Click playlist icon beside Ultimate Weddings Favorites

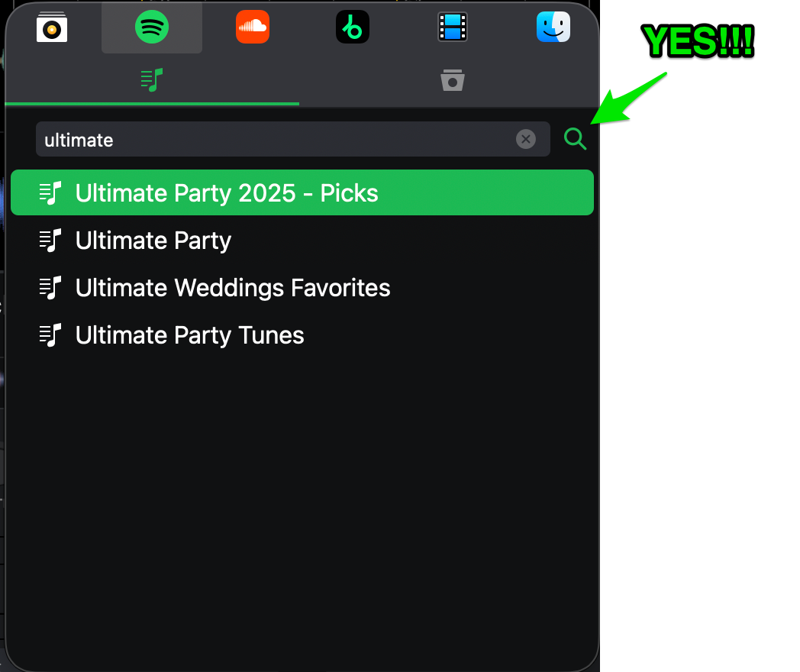point(50,288)
